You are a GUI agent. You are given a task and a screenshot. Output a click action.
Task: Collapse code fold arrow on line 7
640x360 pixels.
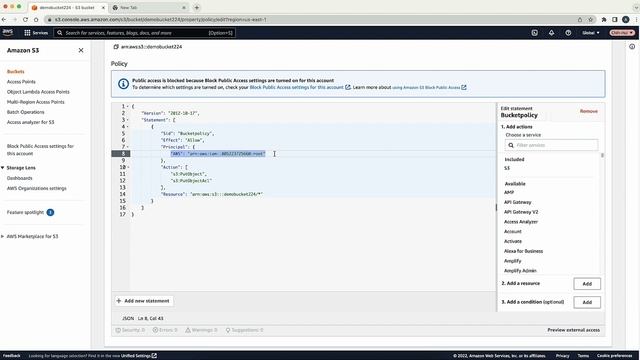pyautogui.click(x=127, y=147)
